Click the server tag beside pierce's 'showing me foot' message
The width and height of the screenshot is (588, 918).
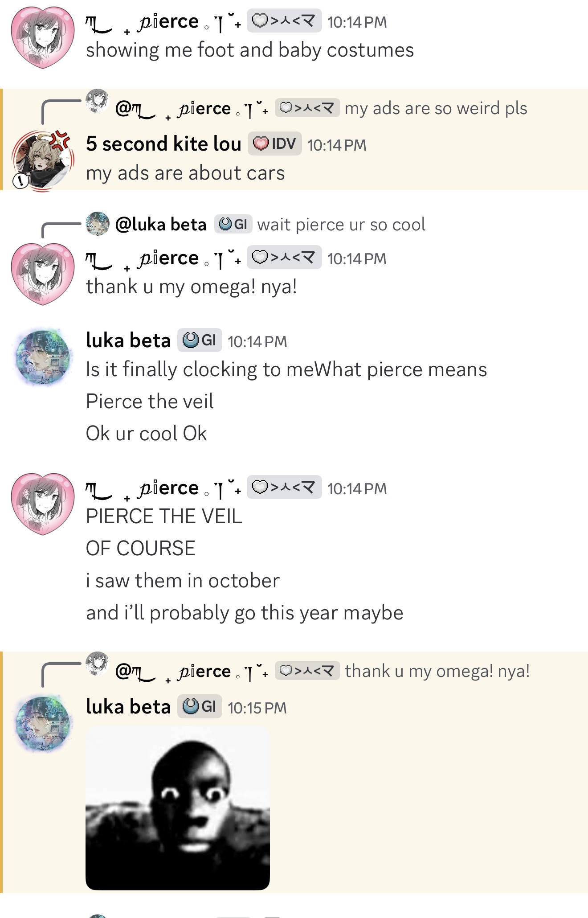284,21
